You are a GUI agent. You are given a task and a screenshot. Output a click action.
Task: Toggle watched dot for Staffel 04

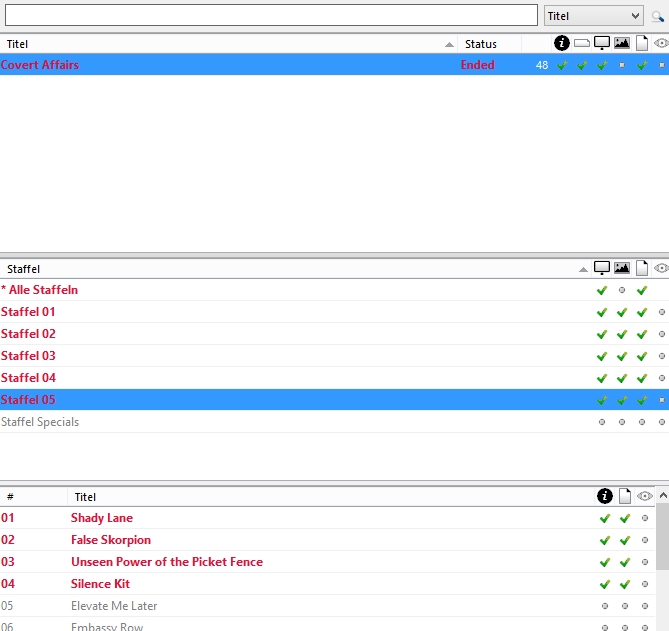click(662, 378)
